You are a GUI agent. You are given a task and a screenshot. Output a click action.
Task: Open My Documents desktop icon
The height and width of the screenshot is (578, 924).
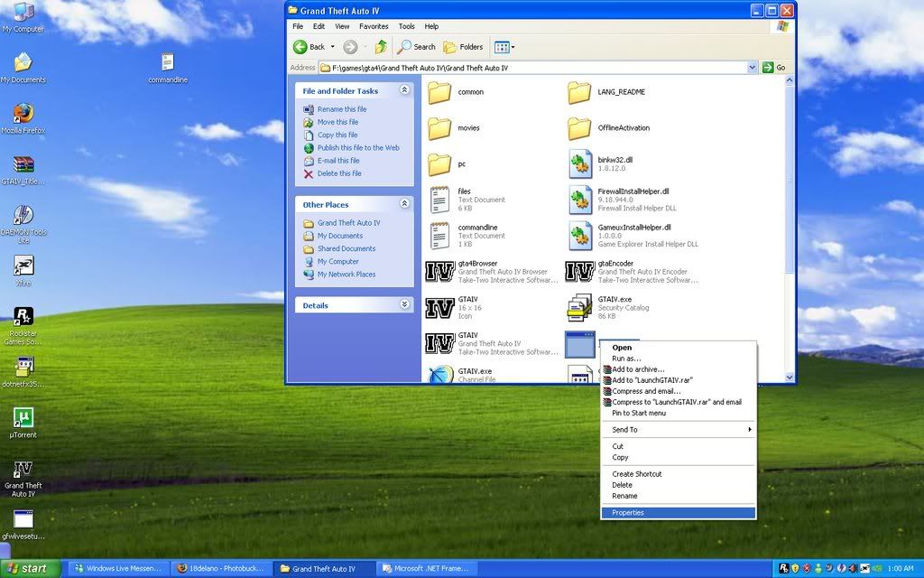point(23,69)
